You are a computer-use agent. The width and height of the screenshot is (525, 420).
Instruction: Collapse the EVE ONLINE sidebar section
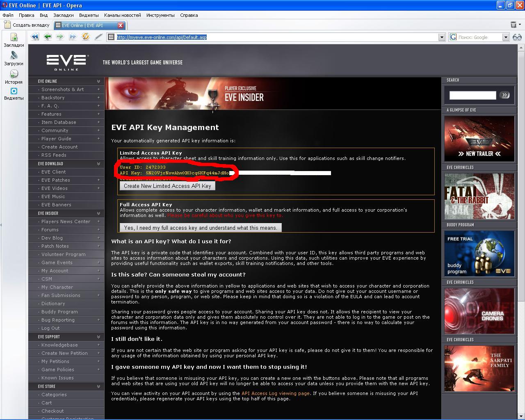click(x=98, y=81)
